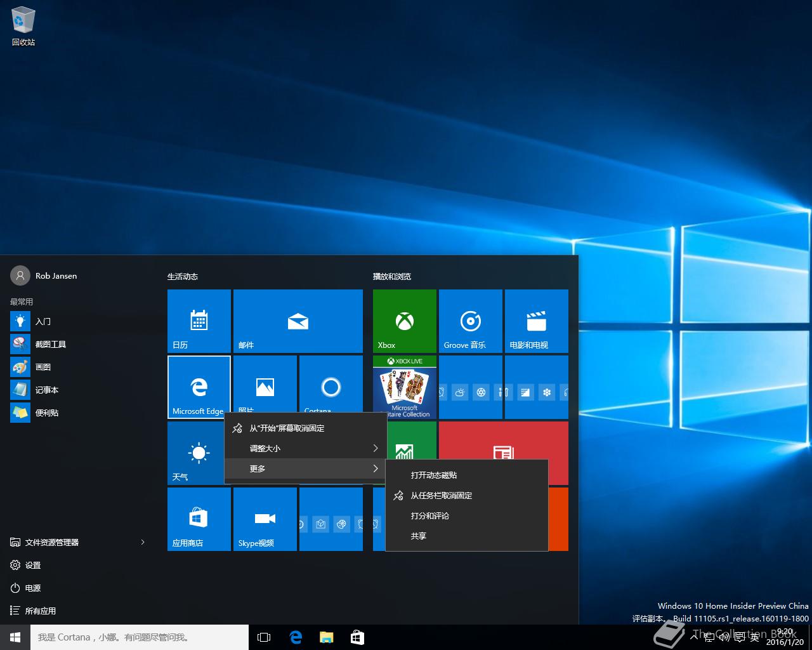Open the Groove 音乐 tile
The image size is (812, 650).
[471, 321]
